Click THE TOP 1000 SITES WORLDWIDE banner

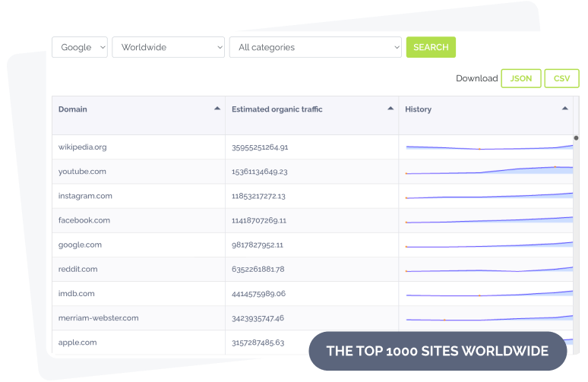coord(438,351)
